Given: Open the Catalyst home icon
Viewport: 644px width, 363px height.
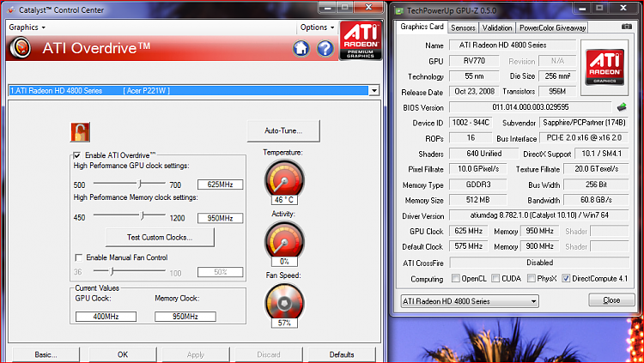Looking at the screenshot, I should (x=301, y=48).
